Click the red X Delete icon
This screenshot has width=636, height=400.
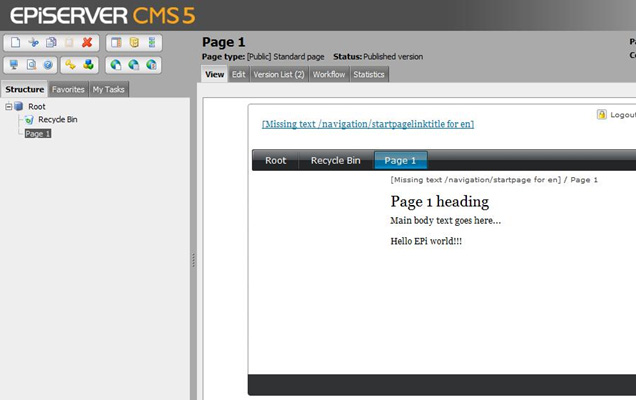tap(87, 43)
